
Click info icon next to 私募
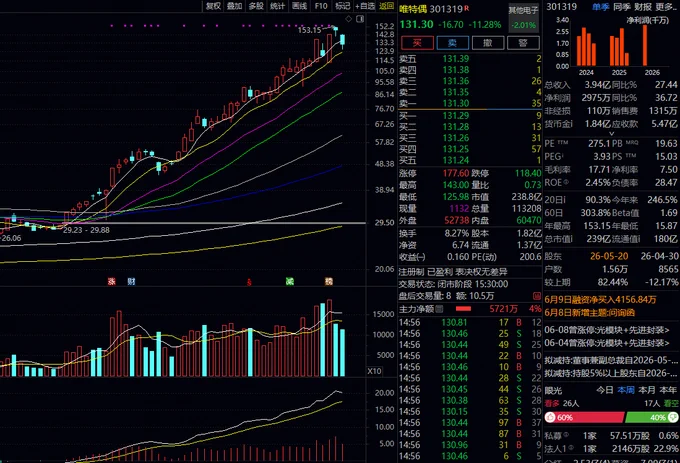point(567,435)
